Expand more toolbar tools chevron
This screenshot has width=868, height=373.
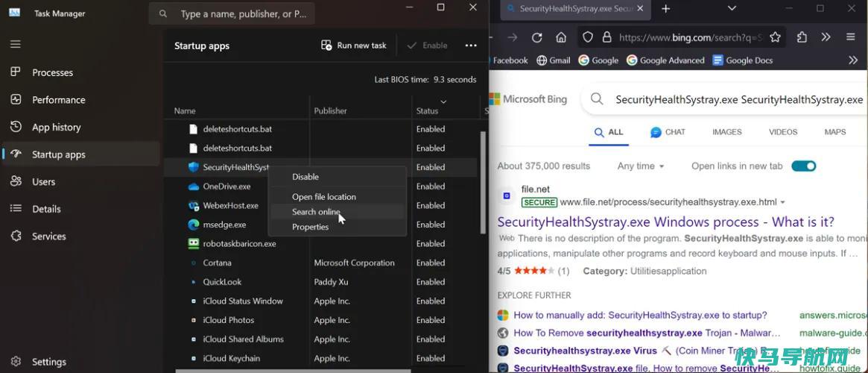tap(826, 37)
